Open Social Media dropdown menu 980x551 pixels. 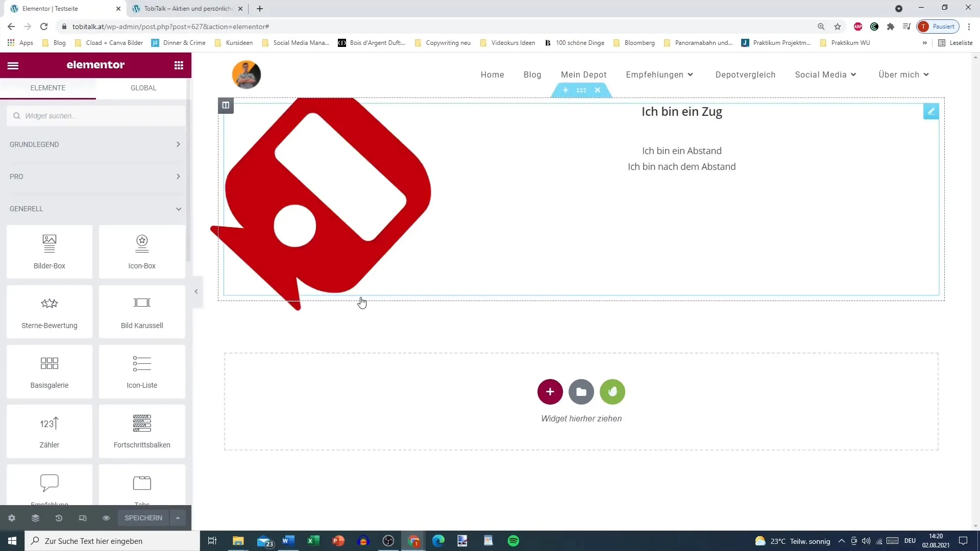pyautogui.click(x=825, y=74)
